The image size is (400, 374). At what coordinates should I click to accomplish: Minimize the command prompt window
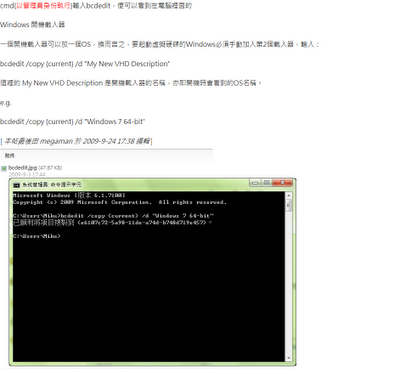point(255,183)
